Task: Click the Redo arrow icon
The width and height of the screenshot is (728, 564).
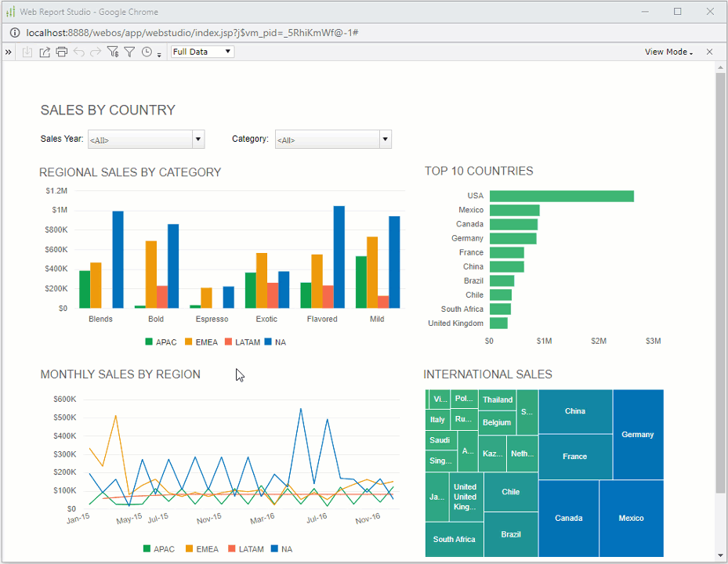Action: [x=96, y=52]
